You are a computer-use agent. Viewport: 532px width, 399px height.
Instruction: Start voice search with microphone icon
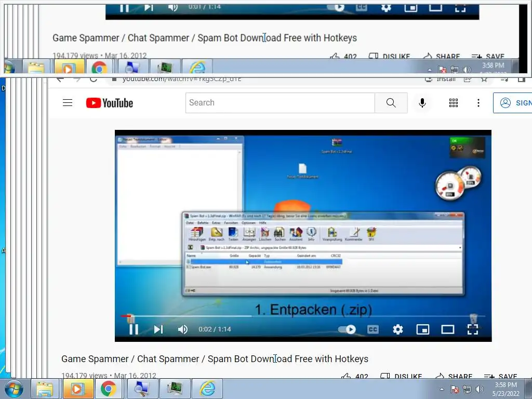click(422, 103)
